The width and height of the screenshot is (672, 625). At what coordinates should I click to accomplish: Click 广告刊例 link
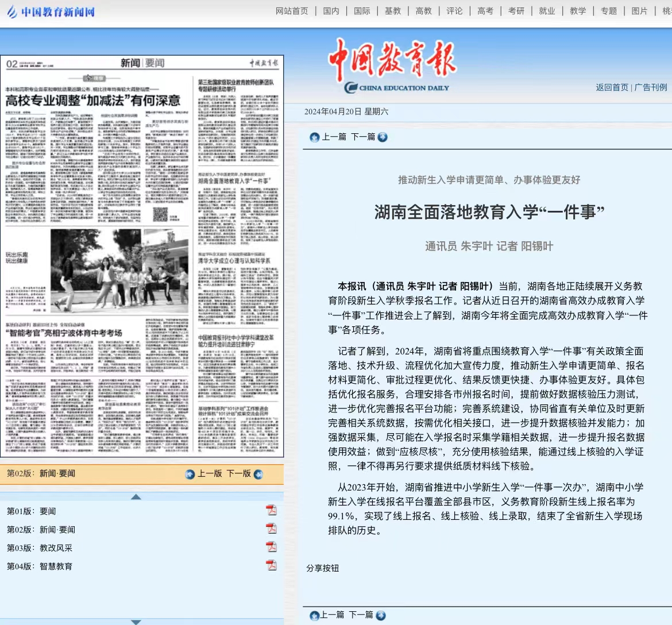pos(651,87)
